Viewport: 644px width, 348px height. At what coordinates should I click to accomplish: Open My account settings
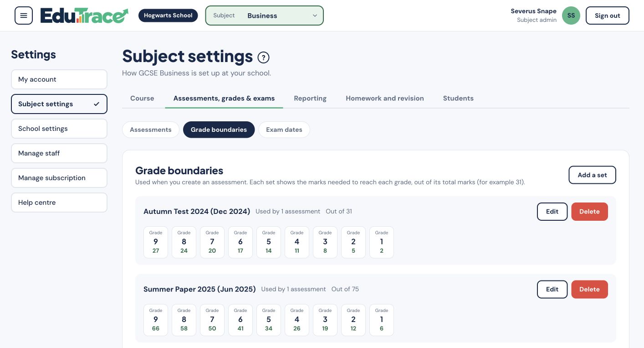pos(59,79)
